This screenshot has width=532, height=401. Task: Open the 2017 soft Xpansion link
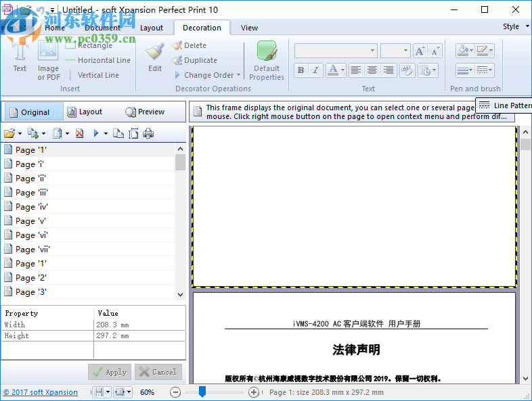[x=41, y=392]
